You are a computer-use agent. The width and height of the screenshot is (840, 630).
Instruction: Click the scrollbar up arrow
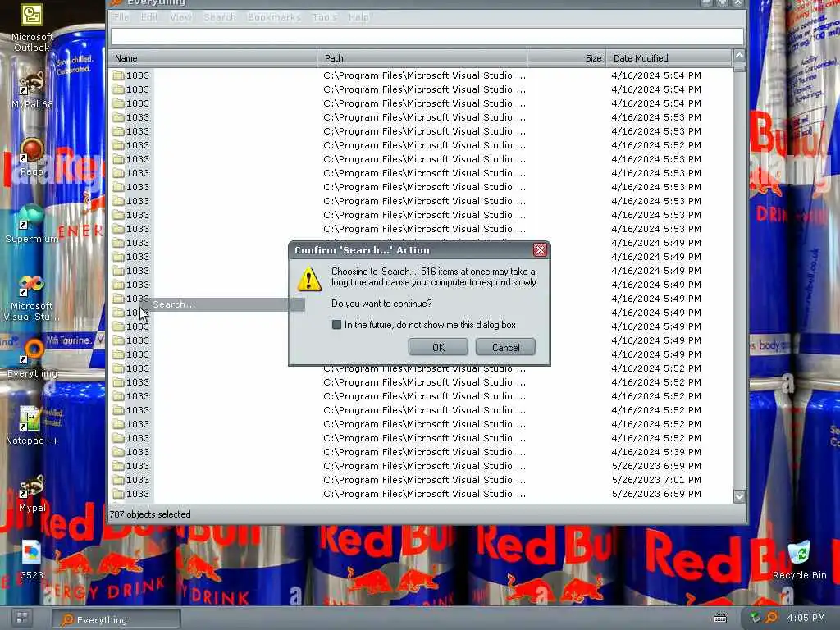[x=739, y=56]
